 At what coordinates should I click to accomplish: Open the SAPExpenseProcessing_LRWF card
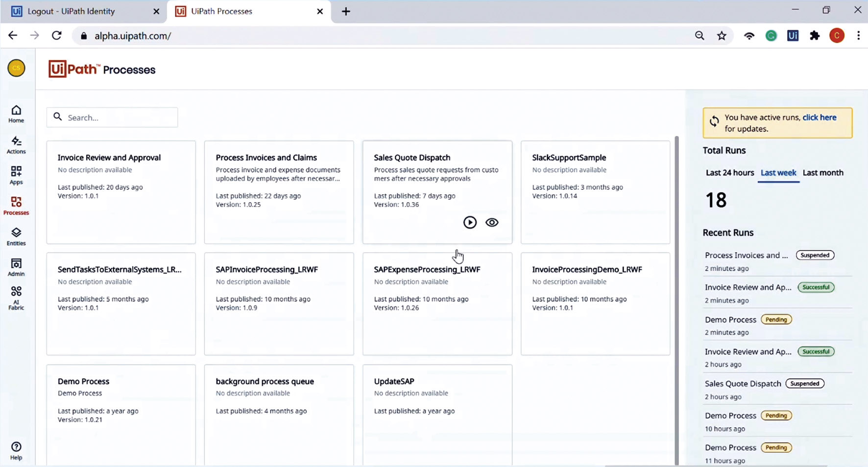pos(437,304)
